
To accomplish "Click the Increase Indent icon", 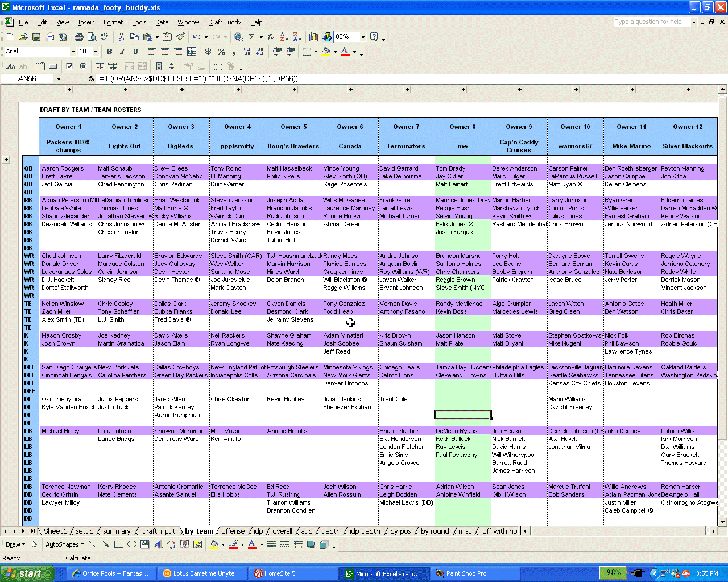I will coord(290,52).
